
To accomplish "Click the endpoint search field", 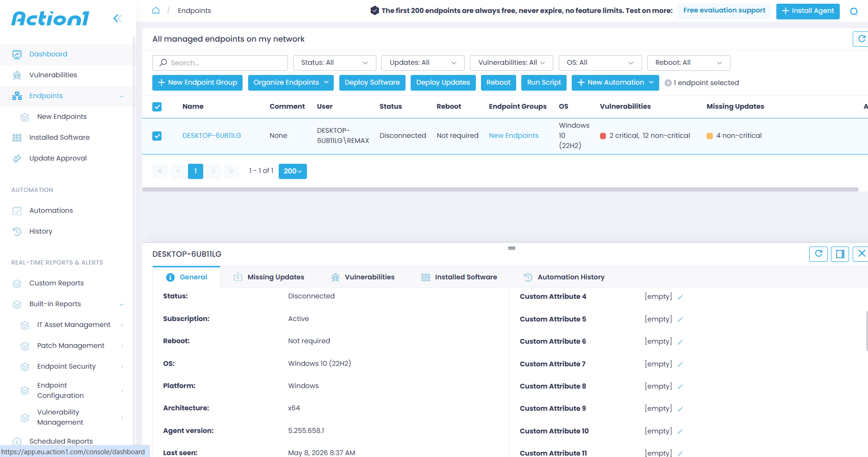I will [220, 63].
